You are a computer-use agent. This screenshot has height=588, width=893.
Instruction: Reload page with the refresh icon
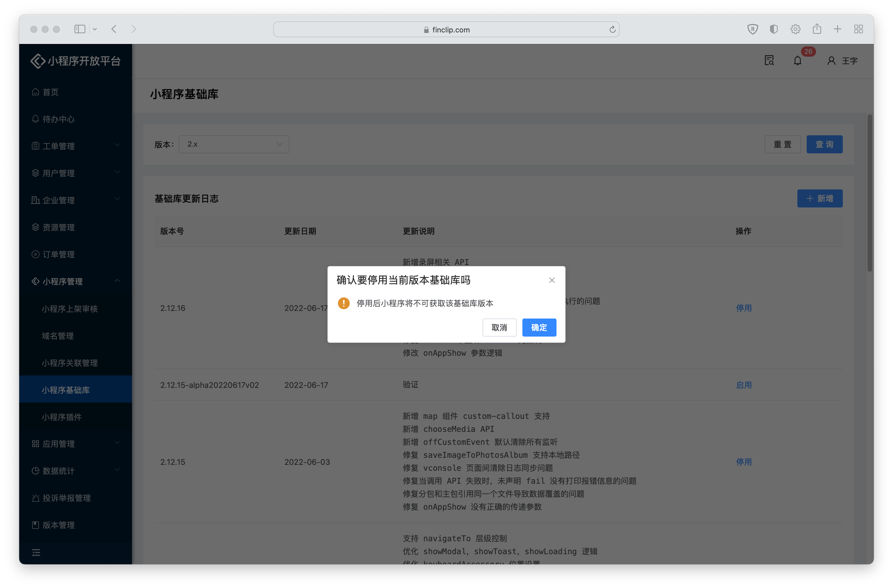(612, 30)
